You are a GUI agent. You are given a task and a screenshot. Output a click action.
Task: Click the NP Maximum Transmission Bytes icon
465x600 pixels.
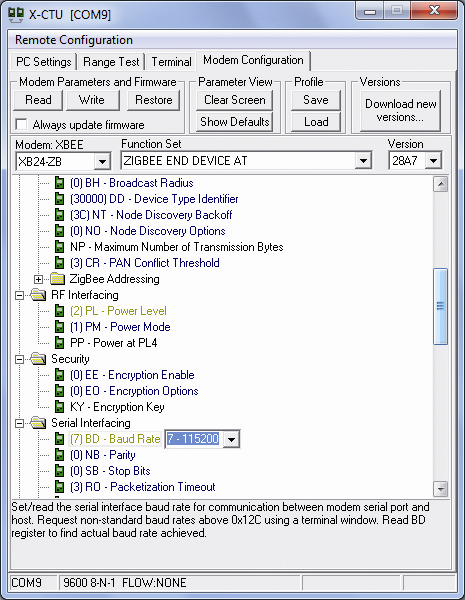pos(59,247)
